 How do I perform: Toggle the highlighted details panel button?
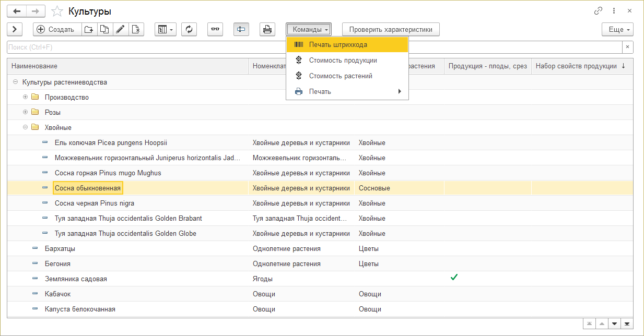241,29
